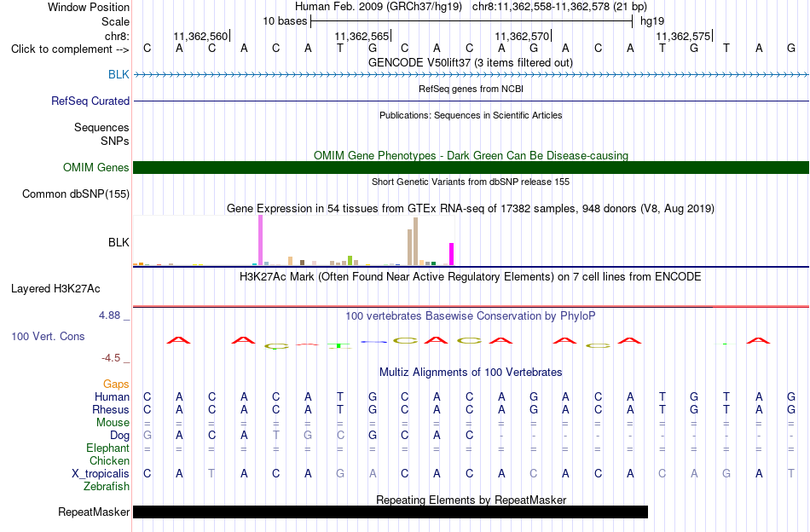Click 'Click to complement' label

click(70, 49)
